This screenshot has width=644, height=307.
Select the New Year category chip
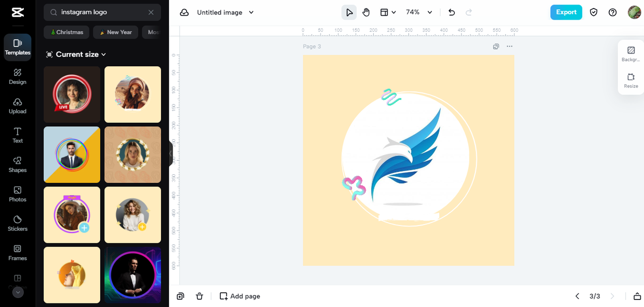tap(116, 32)
